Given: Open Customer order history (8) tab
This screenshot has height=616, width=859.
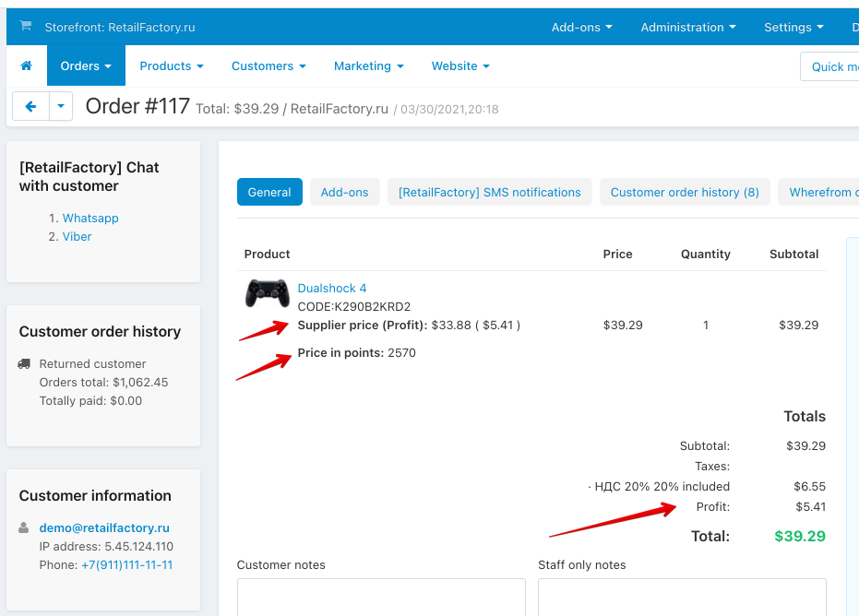Looking at the screenshot, I should pos(685,192).
